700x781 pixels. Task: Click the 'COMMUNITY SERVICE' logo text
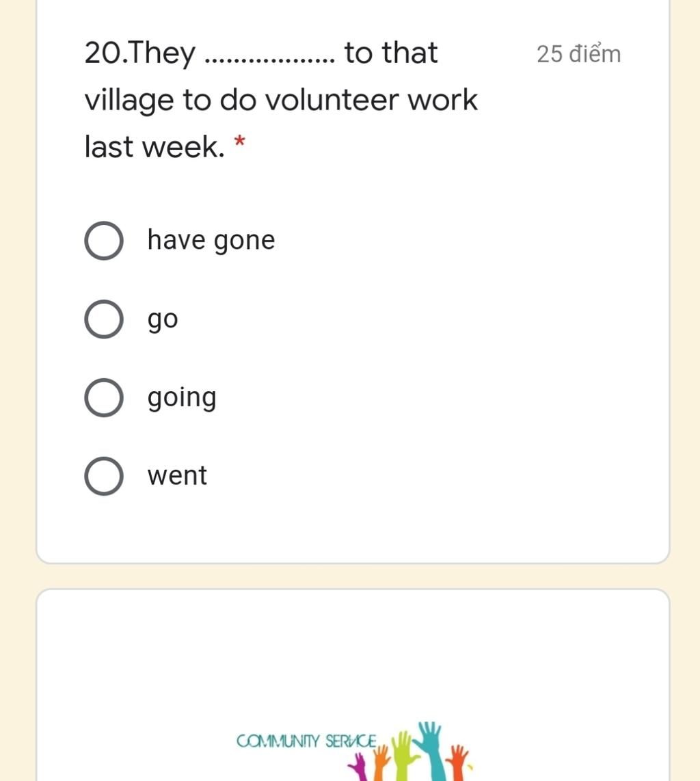[x=306, y=741]
